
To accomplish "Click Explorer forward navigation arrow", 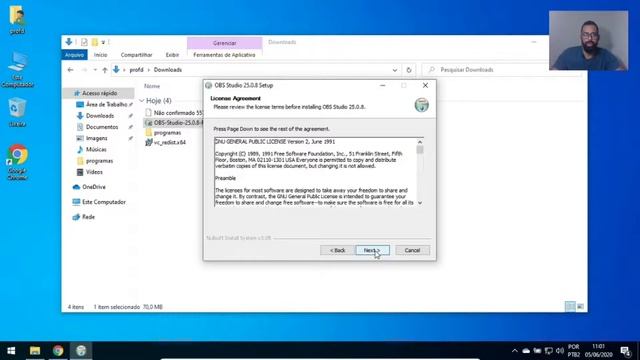I will [84, 70].
